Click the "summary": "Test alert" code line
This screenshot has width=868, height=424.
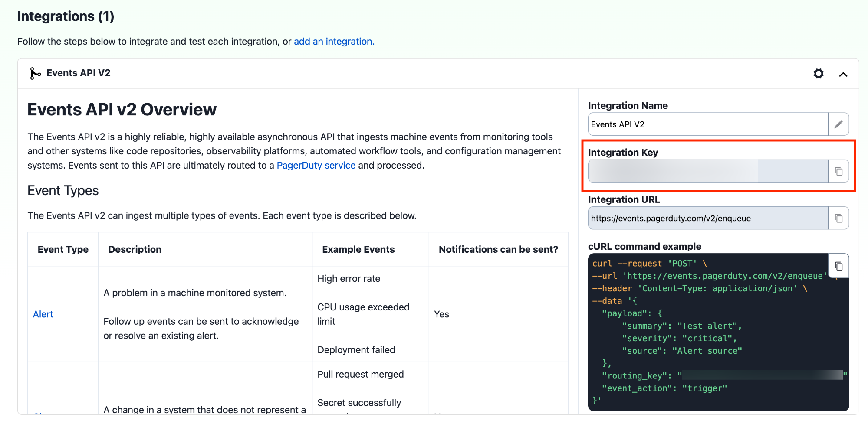[682, 326]
